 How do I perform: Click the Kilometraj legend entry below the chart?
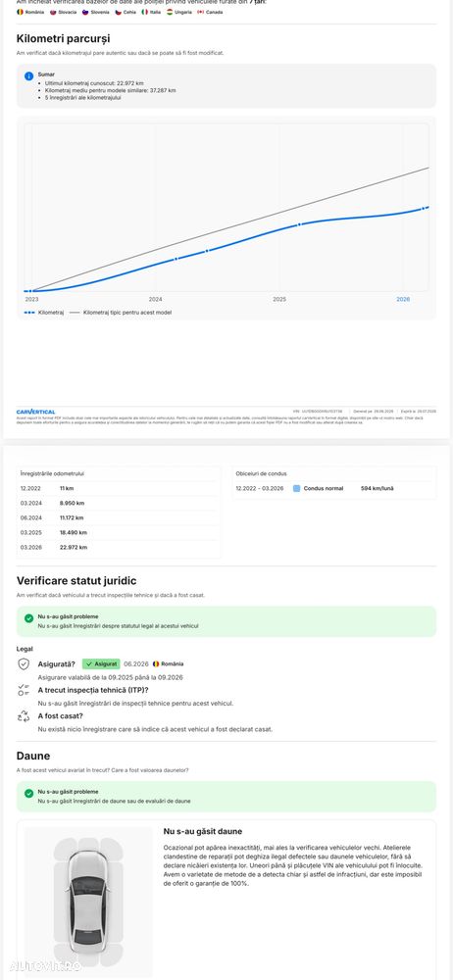tap(44, 312)
